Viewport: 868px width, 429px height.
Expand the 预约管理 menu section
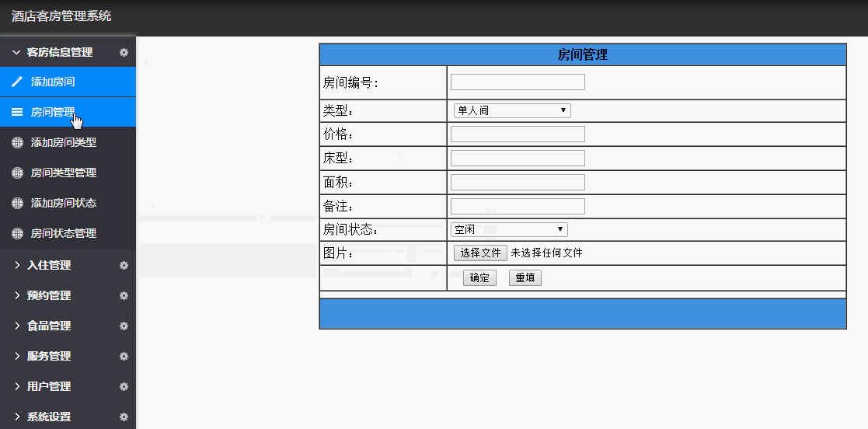(x=48, y=296)
